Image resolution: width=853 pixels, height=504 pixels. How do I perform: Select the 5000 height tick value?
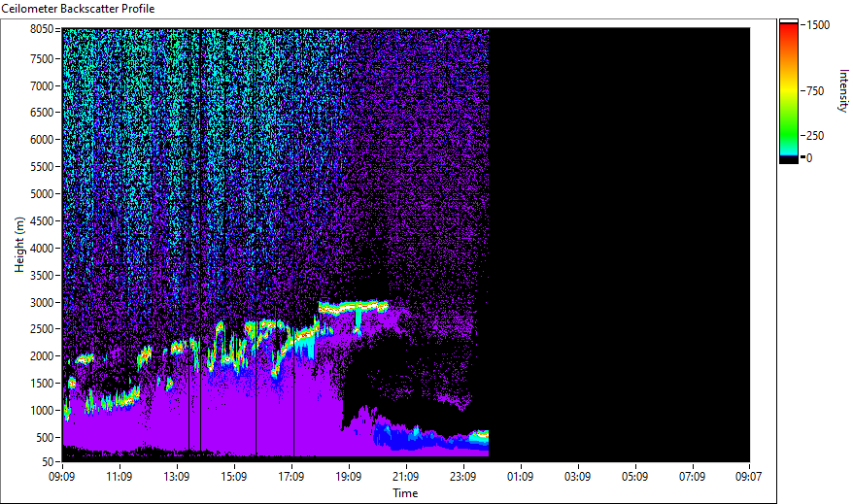point(42,194)
